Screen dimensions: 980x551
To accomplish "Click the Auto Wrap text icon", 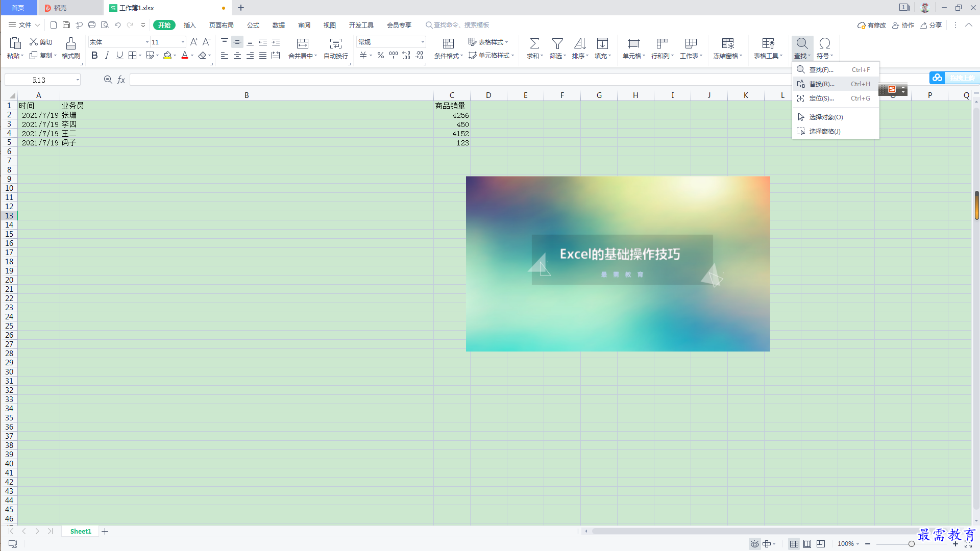I will (x=336, y=44).
